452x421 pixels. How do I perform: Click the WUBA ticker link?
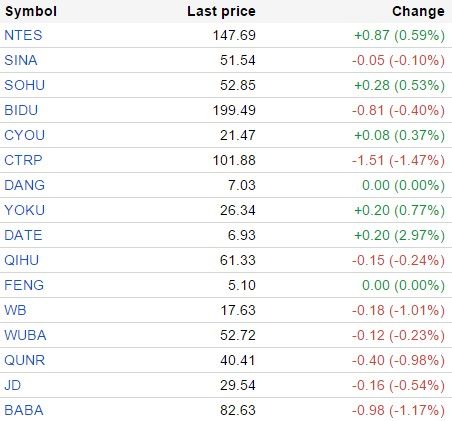click(x=25, y=335)
